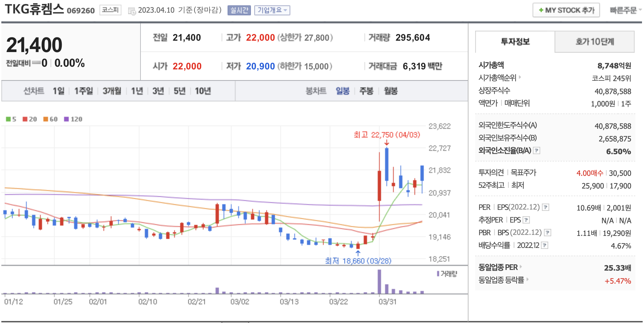Image resolution: width=644 pixels, height=323 pixels.
Task: Click the MY STOCK 추가 button
Action: pos(566,10)
